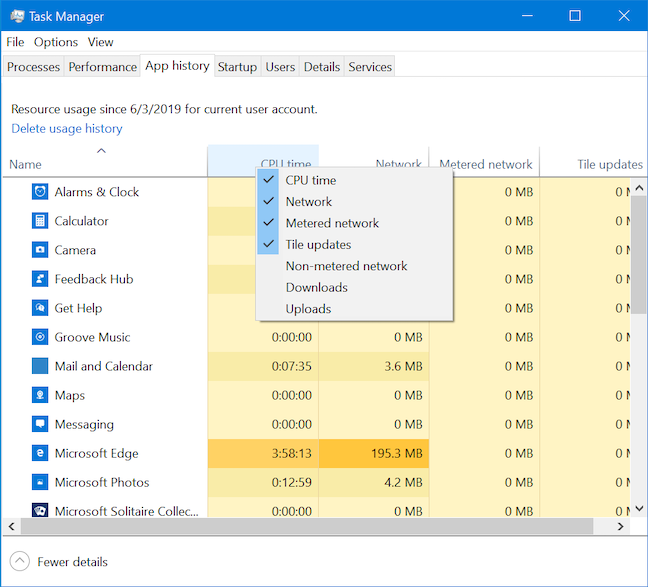Viewport: 648px width, 587px height.
Task: Click the Camera app icon
Action: click(40, 250)
